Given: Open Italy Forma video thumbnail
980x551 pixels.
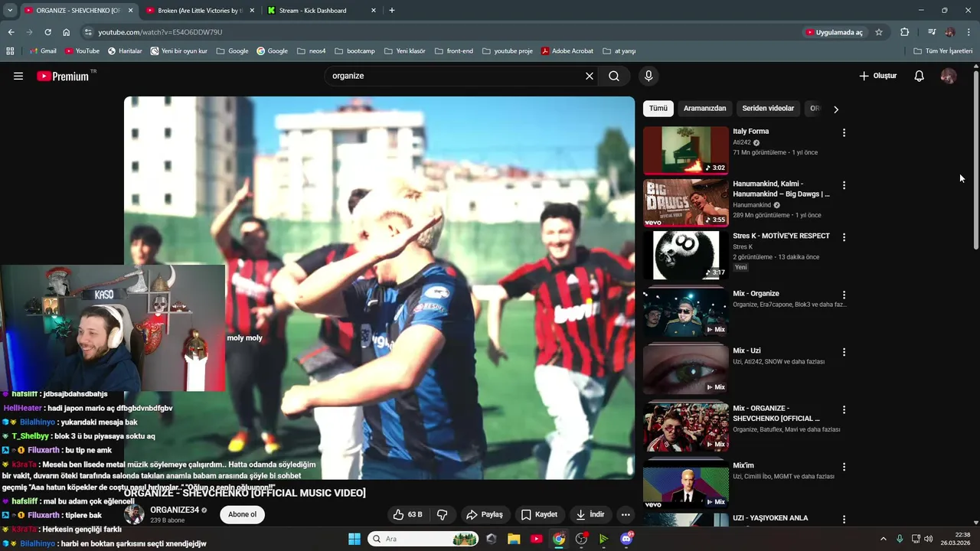Looking at the screenshot, I should (x=685, y=151).
